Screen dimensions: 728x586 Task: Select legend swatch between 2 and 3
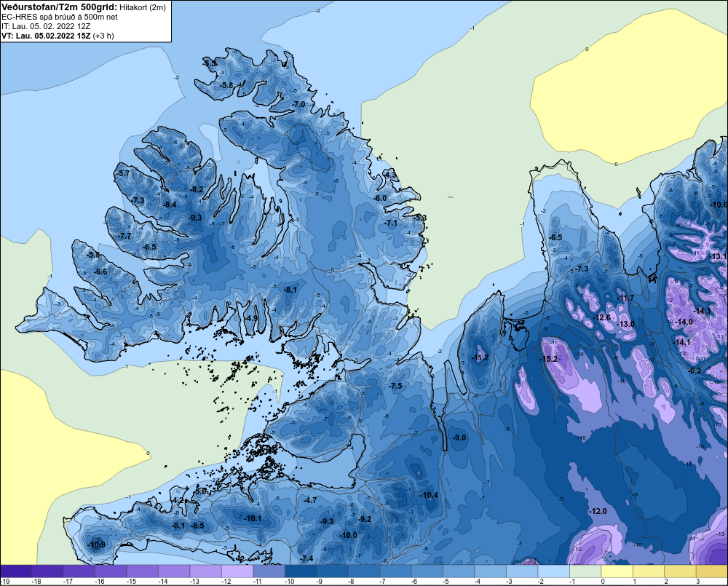679,571
